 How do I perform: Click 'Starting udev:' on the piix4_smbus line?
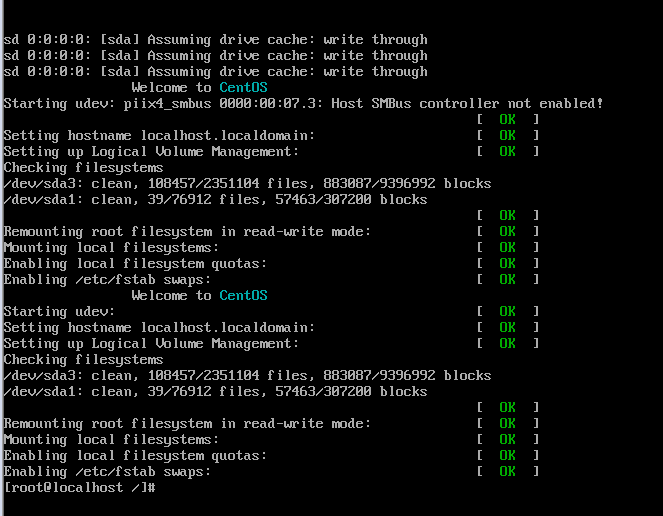tap(59, 103)
